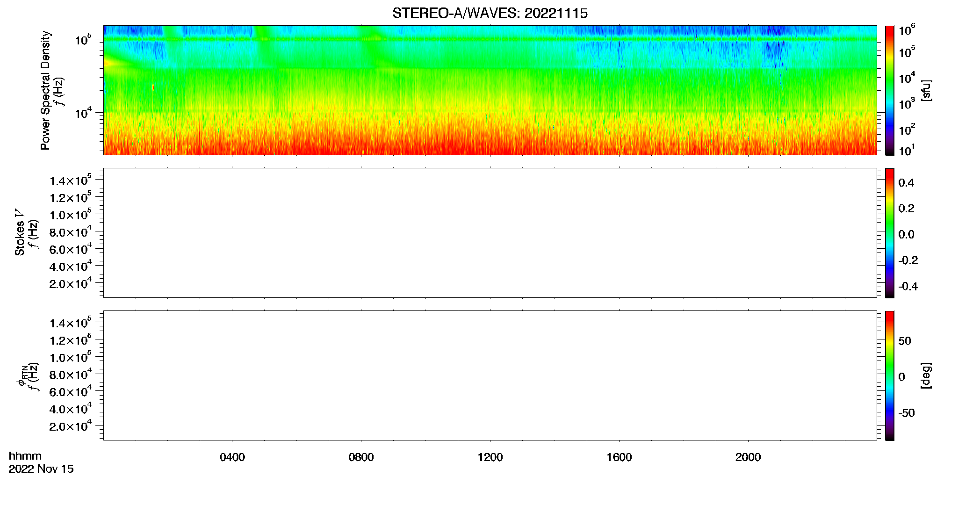Click the Stokes V color bar
The width and height of the screenshot is (980, 505).
click(x=890, y=233)
